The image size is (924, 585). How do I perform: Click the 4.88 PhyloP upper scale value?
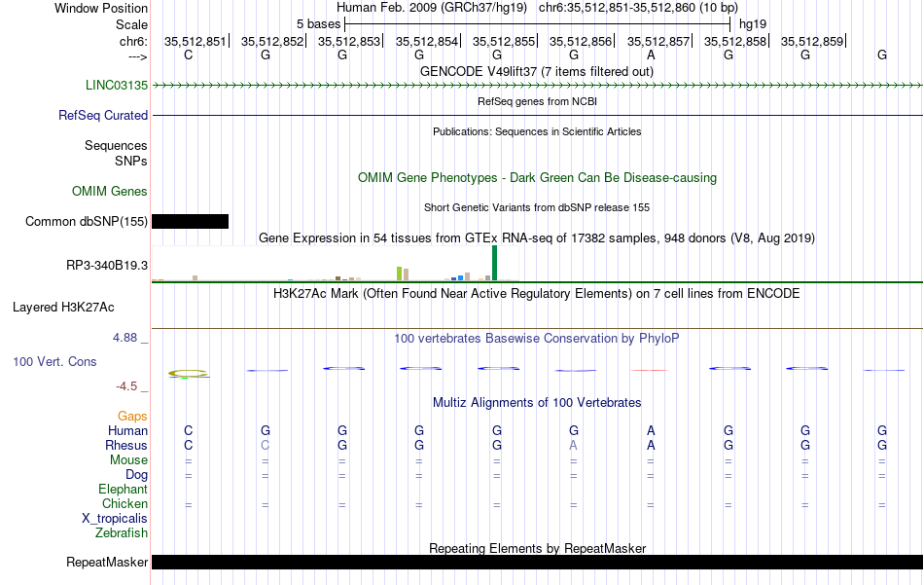[x=124, y=338]
